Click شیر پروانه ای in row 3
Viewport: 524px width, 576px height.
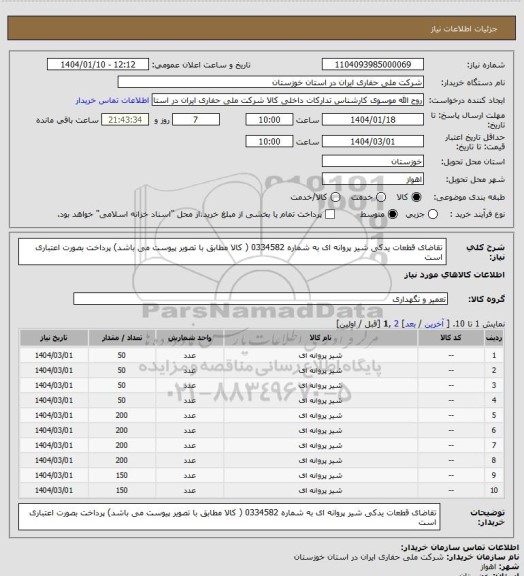320,385
